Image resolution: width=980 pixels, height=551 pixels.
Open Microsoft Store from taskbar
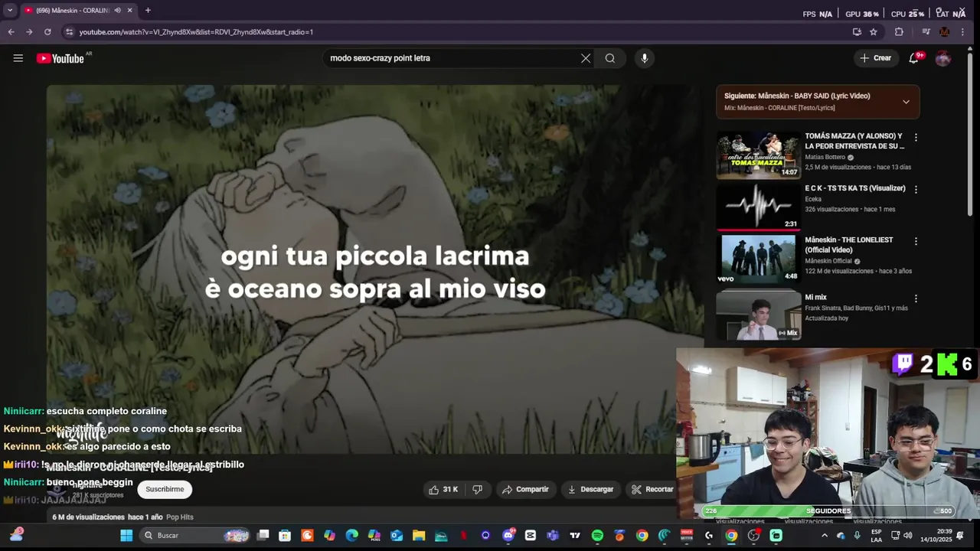(x=285, y=536)
